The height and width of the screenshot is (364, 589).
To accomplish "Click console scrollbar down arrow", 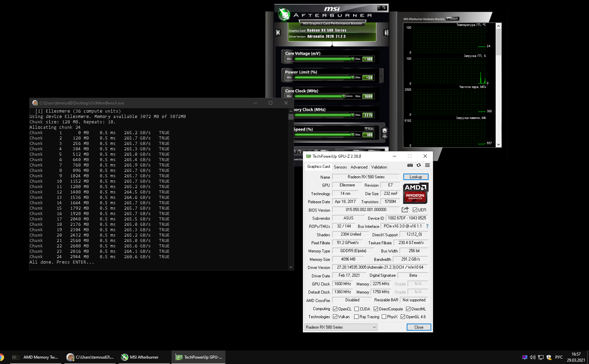I will pos(291,267).
